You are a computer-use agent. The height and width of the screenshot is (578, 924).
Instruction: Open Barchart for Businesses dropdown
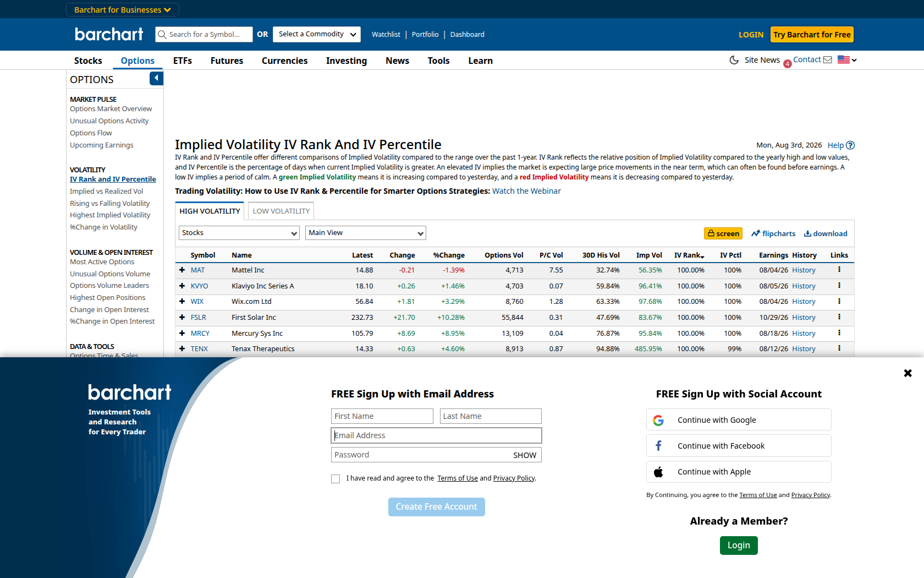pyautogui.click(x=123, y=10)
